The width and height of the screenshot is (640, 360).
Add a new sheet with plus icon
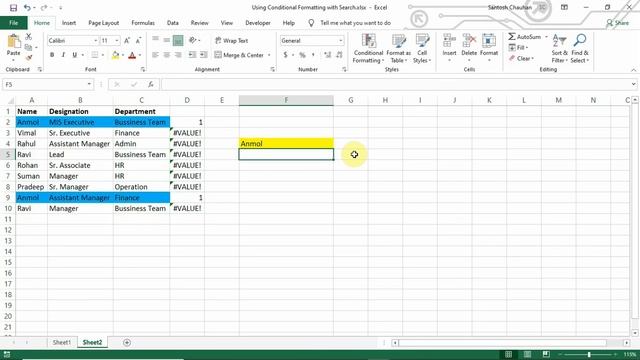coord(127,342)
